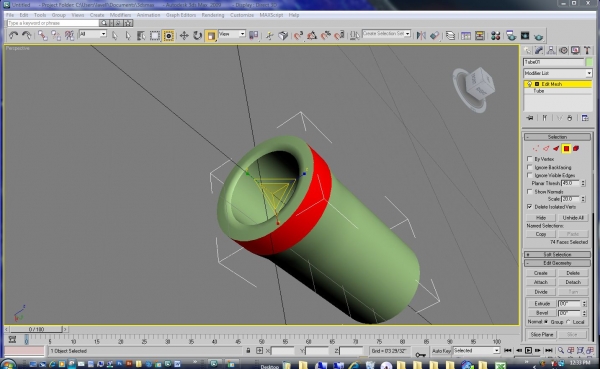Activate Bind to Space Warp tool
600x369 pixels.
(69, 36)
